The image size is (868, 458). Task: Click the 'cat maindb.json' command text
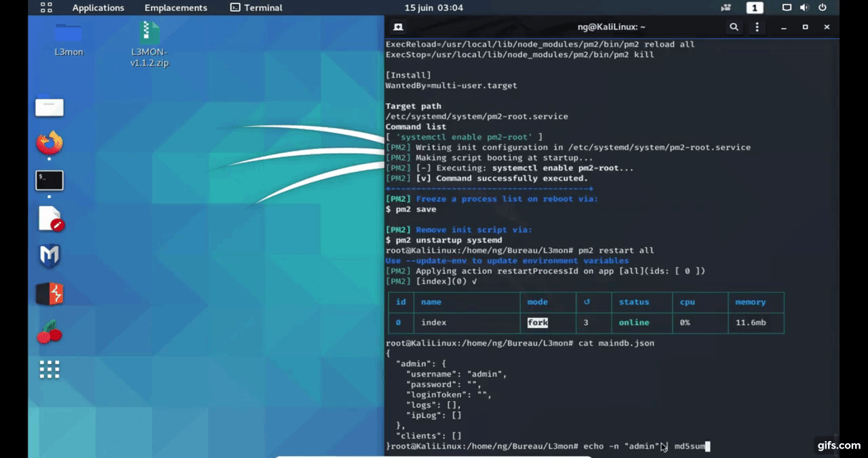[x=616, y=343]
